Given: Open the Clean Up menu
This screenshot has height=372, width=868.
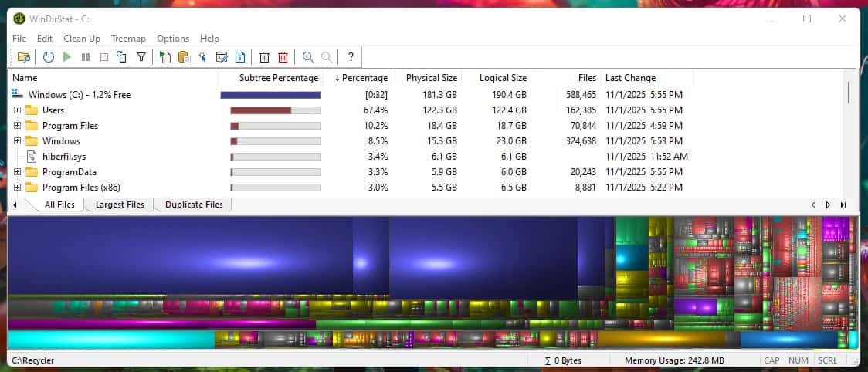Looking at the screenshot, I should (82, 39).
